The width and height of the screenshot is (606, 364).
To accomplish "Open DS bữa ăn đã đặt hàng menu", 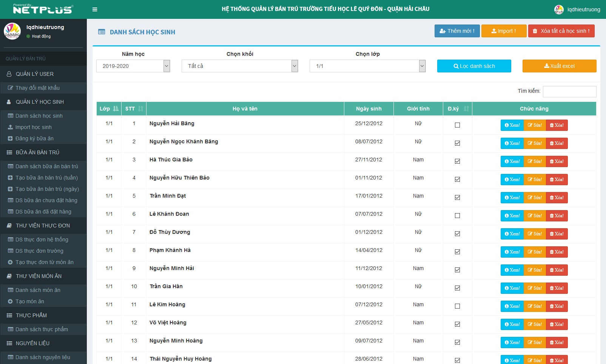I will tap(43, 212).
